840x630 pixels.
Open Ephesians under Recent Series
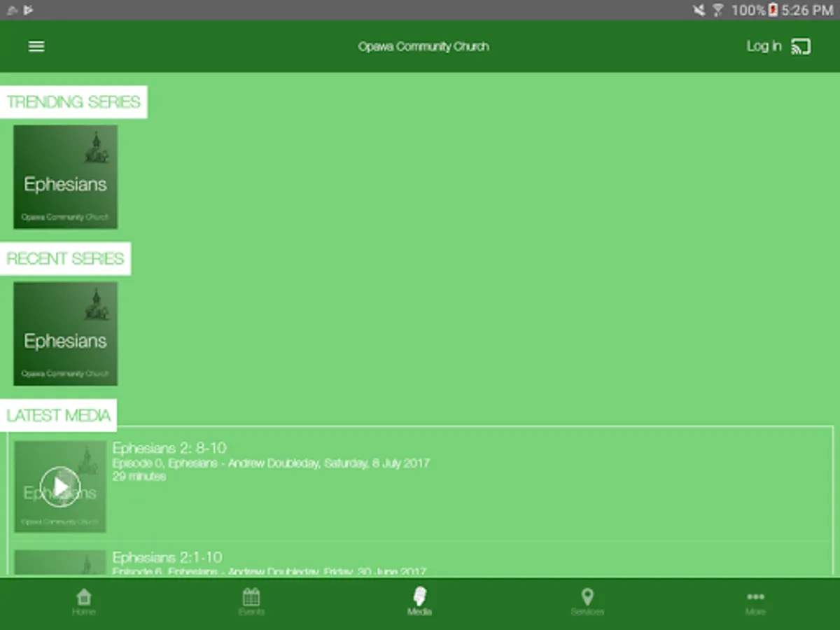[66, 334]
